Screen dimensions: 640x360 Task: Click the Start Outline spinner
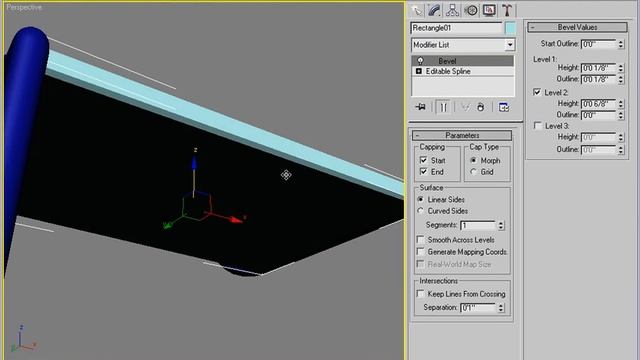(x=621, y=44)
